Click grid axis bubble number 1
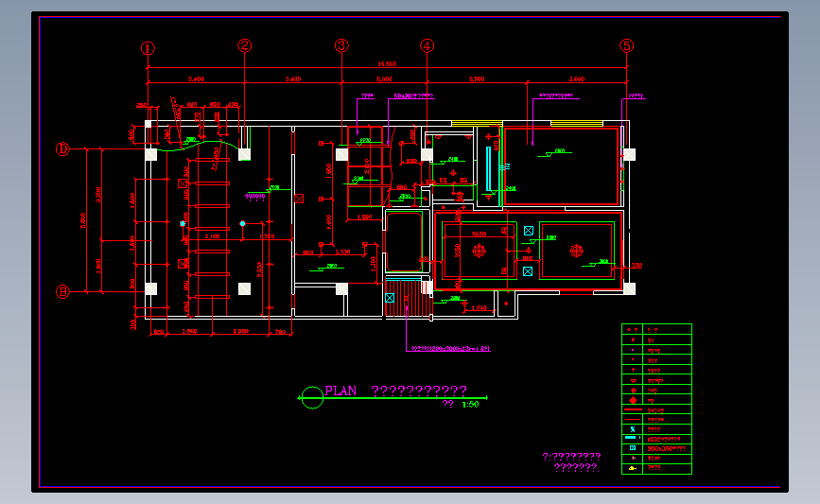Image resolution: width=820 pixels, height=504 pixels. tap(148, 48)
